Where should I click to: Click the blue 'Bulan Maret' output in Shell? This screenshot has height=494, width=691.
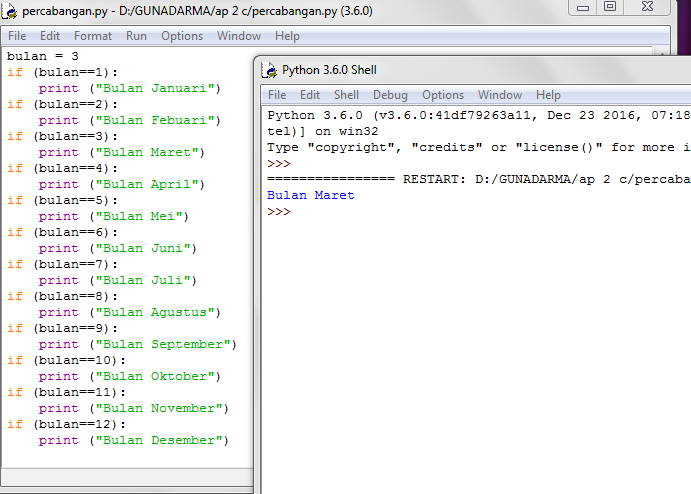311,195
